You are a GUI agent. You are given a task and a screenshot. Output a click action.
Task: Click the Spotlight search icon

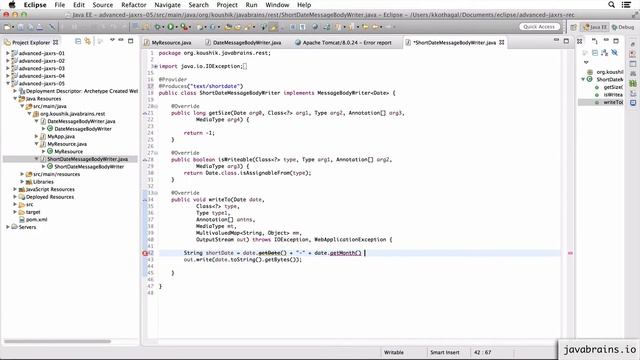611,5
